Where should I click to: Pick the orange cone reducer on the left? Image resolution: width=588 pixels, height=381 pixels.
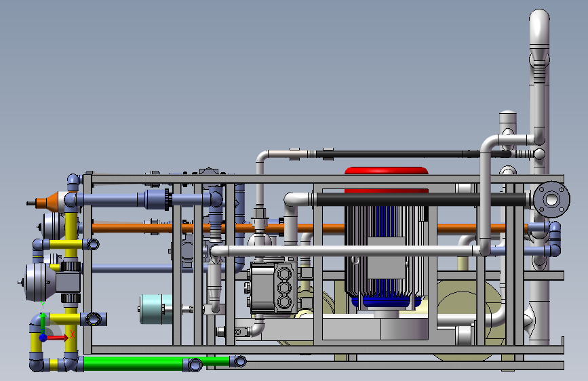pyautogui.click(x=48, y=201)
